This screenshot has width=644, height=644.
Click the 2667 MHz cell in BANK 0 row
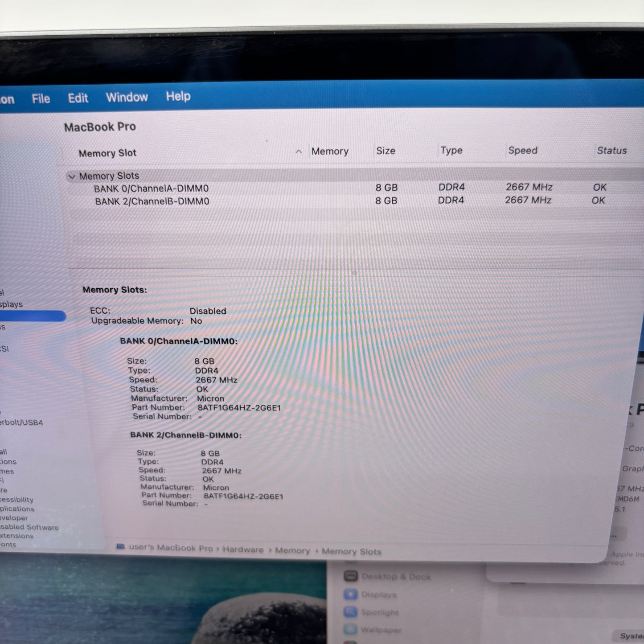(529, 187)
